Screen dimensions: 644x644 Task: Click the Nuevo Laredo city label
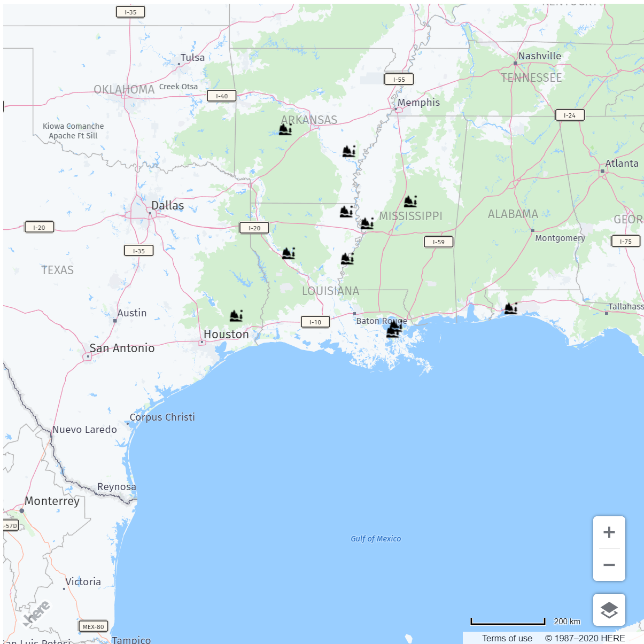coord(84,430)
